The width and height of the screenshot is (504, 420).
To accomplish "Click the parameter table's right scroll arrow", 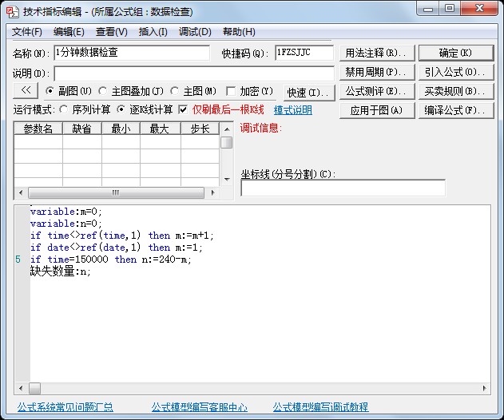I will coord(214,192).
